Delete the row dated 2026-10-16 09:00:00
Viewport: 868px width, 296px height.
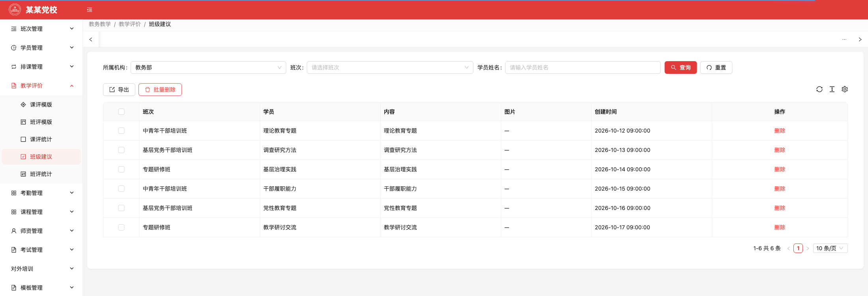coord(780,208)
